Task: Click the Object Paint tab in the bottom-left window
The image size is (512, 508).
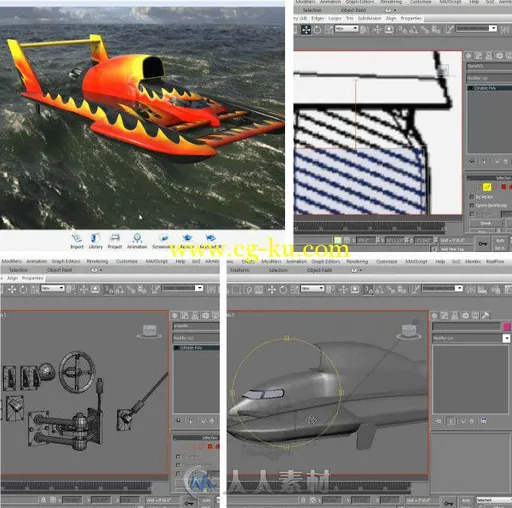Action: pyautogui.click(x=59, y=270)
